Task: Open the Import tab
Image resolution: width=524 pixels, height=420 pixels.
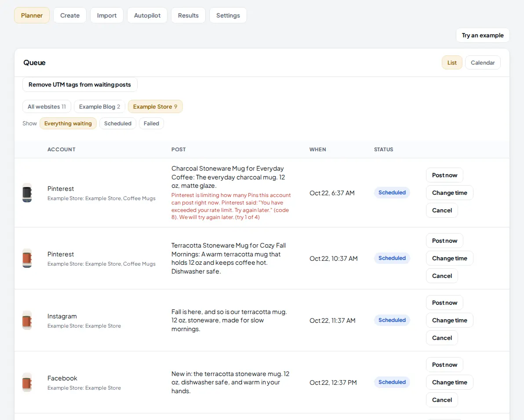Action: pos(107,15)
